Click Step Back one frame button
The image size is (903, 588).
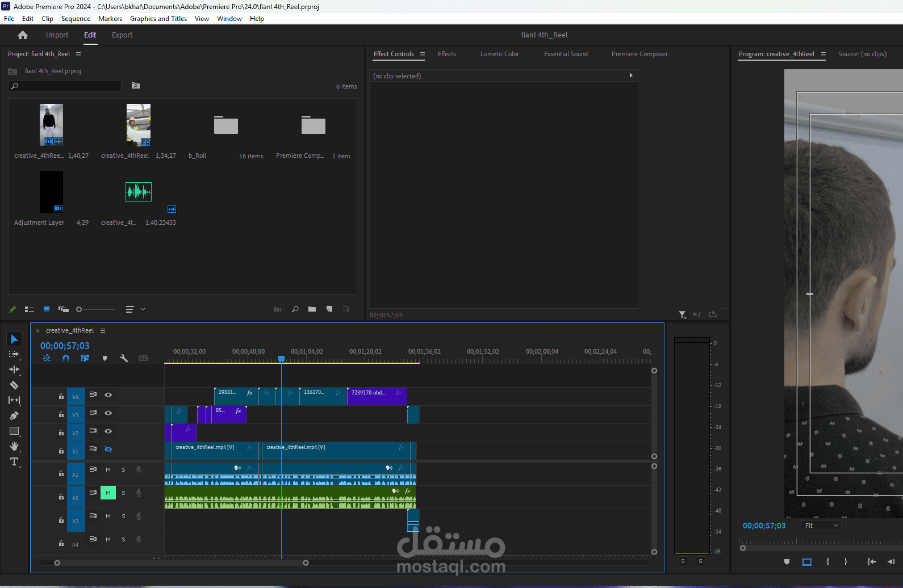(891, 562)
